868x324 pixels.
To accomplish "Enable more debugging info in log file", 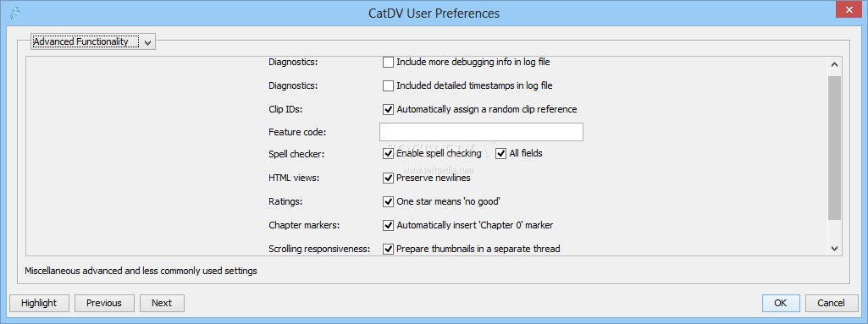I will click(388, 62).
